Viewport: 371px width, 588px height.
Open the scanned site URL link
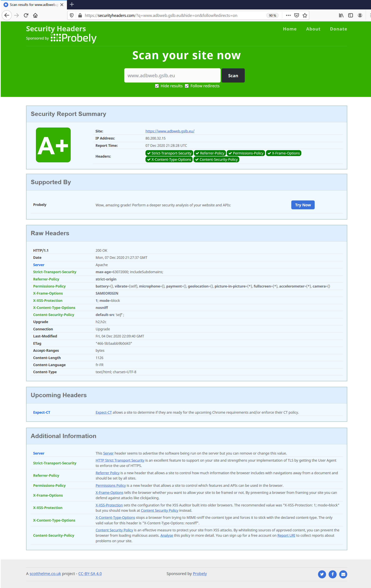[170, 131]
